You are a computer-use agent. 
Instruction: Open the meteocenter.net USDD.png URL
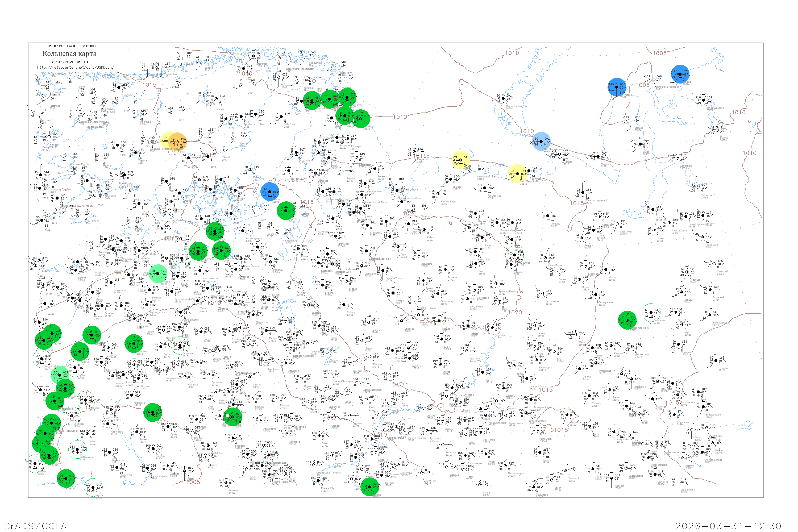(x=75, y=68)
